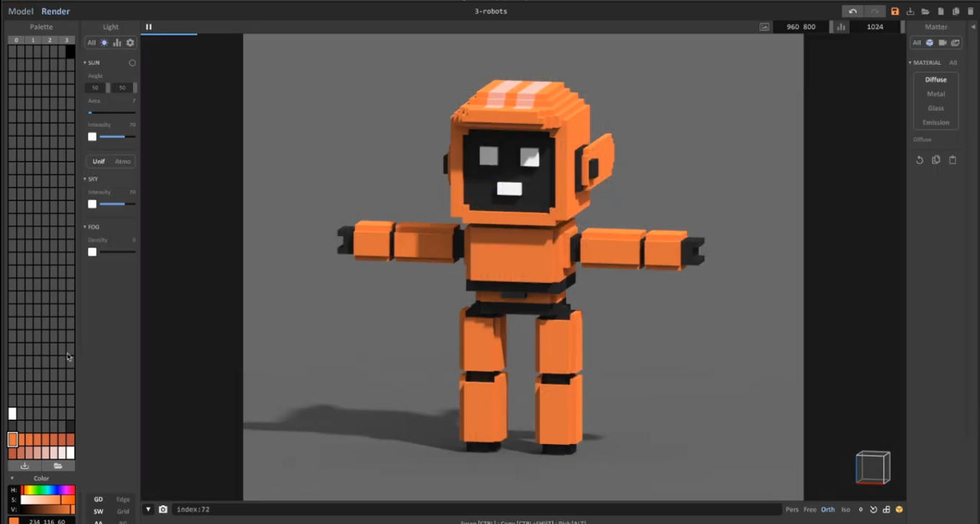
Task: Click the index:72 console input field
Action: 477,510
